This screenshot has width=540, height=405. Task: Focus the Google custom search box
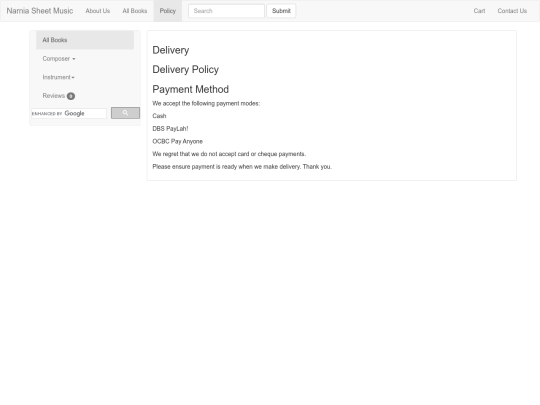pos(69,113)
